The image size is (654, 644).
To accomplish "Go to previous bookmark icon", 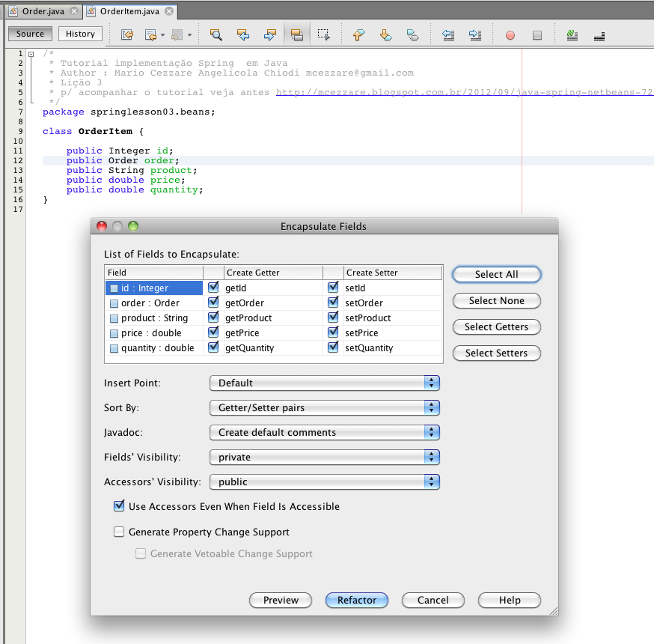I will (x=358, y=34).
